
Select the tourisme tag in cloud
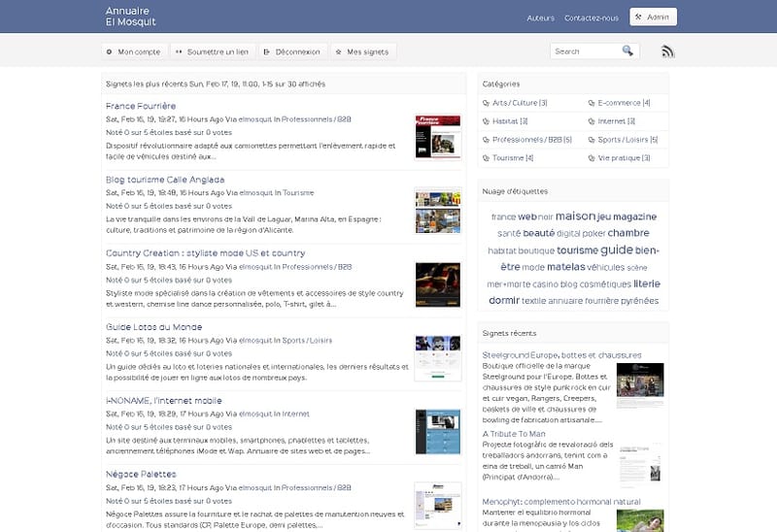[577, 250]
